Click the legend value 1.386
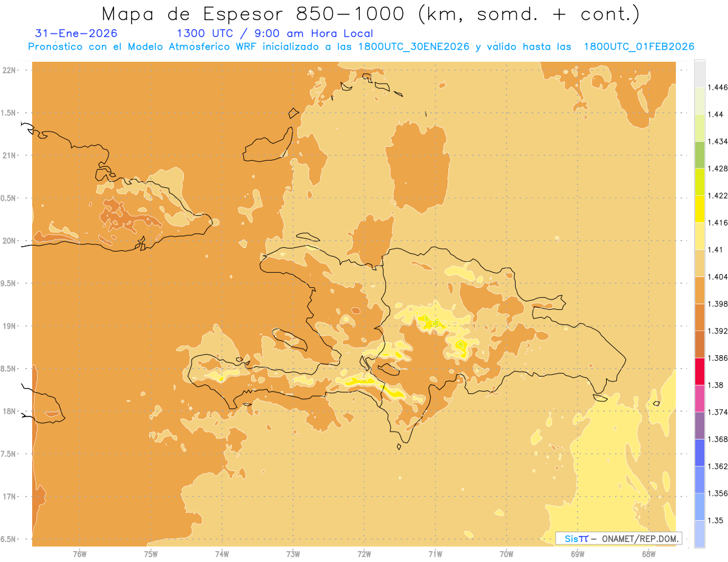Screen dimensions: 728x562 (x=718, y=358)
